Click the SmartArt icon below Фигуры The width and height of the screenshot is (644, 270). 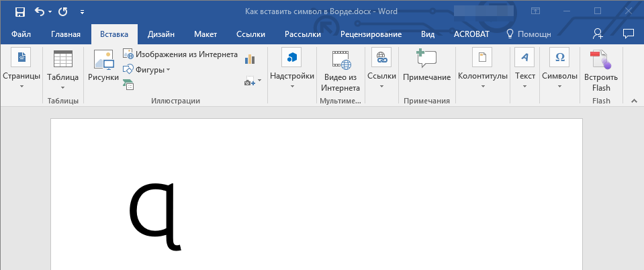click(128, 84)
